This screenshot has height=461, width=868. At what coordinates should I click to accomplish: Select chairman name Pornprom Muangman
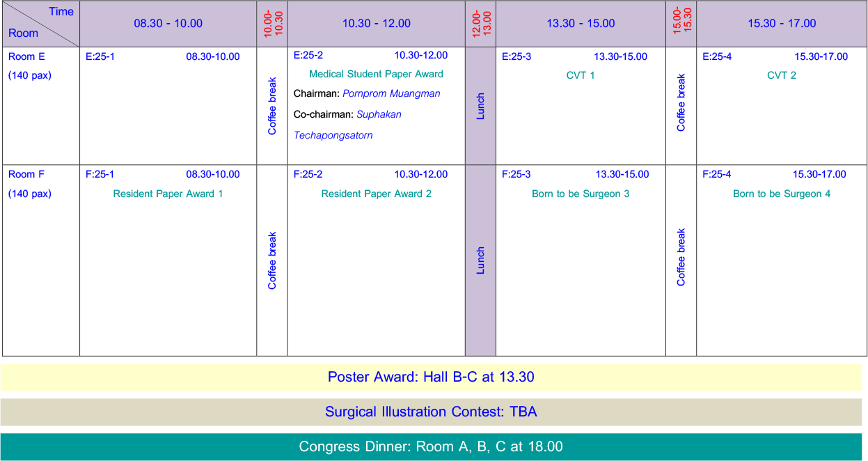(x=391, y=93)
